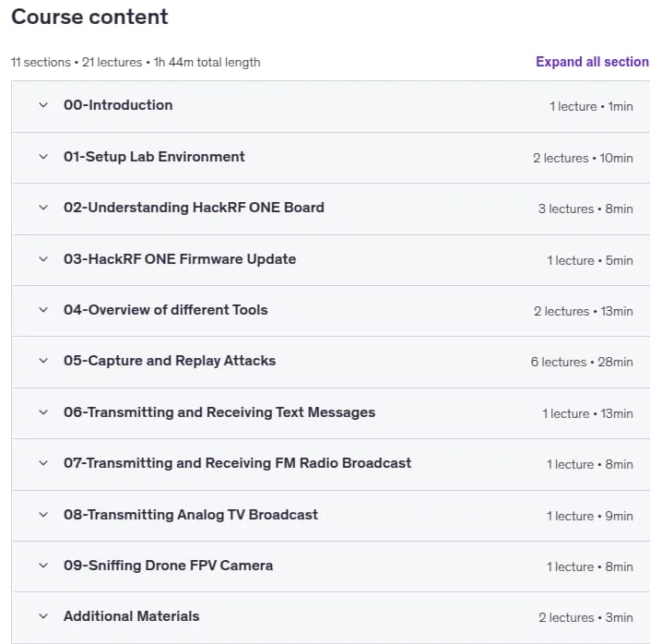Open the 00-Introduction section title
Image resolution: width=650 pixels, height=644 pixels.
pyautogui.click(x=118, y=105)
